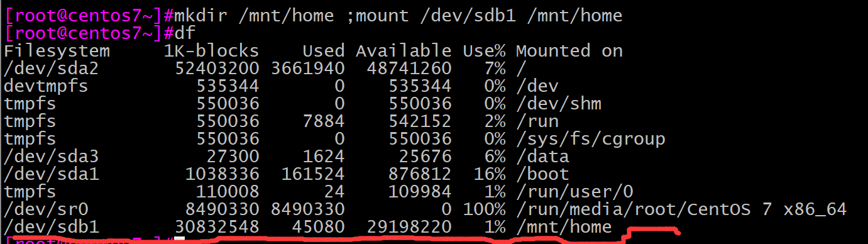Click the 'Used' column header
The width and height of the screenshot is (868, 244).
click(323, 50)
